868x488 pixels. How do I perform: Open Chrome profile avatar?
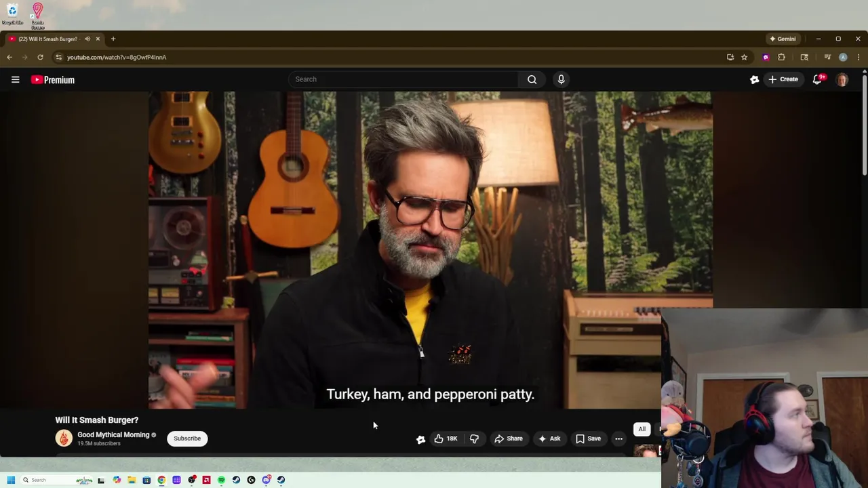click(x=843, y=57)
